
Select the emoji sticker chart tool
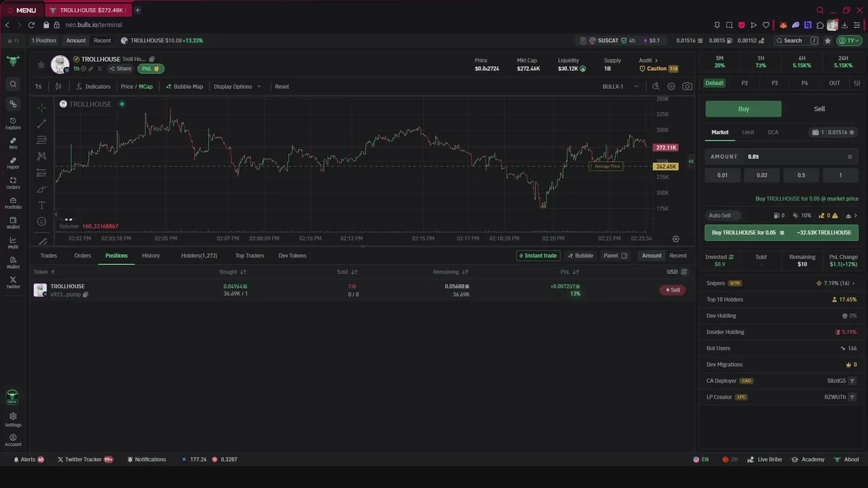pos(41,221)
